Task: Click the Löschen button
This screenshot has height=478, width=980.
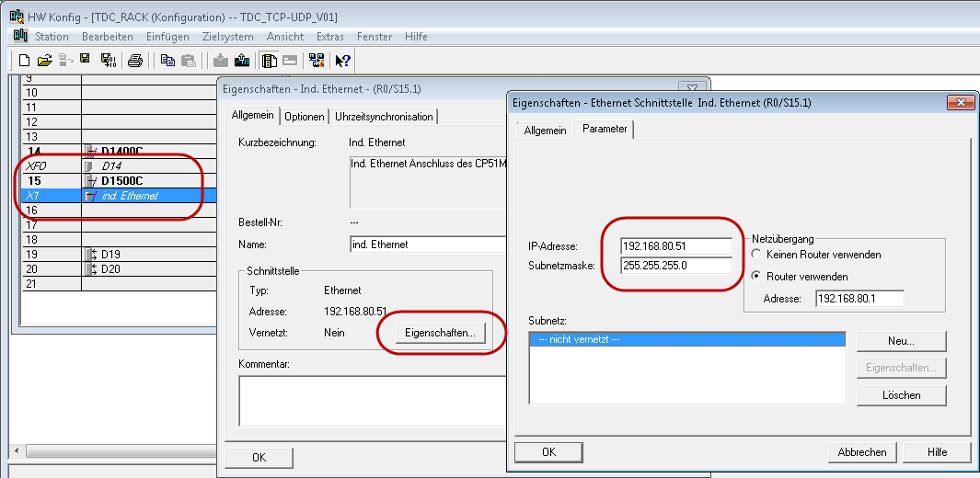Action: click(x=901, y=395)
